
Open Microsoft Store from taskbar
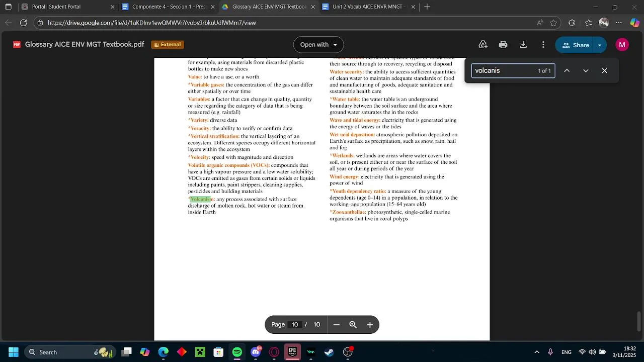(x=218, y=352)
